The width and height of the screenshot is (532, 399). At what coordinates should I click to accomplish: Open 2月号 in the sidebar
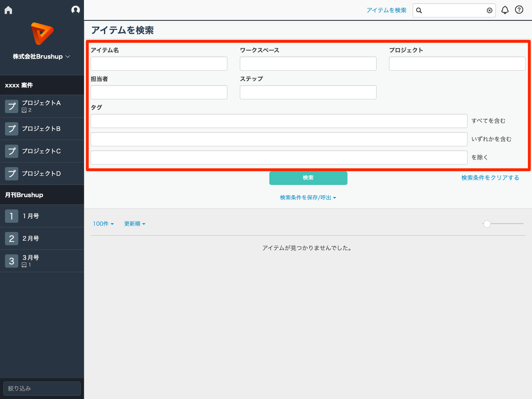point(42,239)
